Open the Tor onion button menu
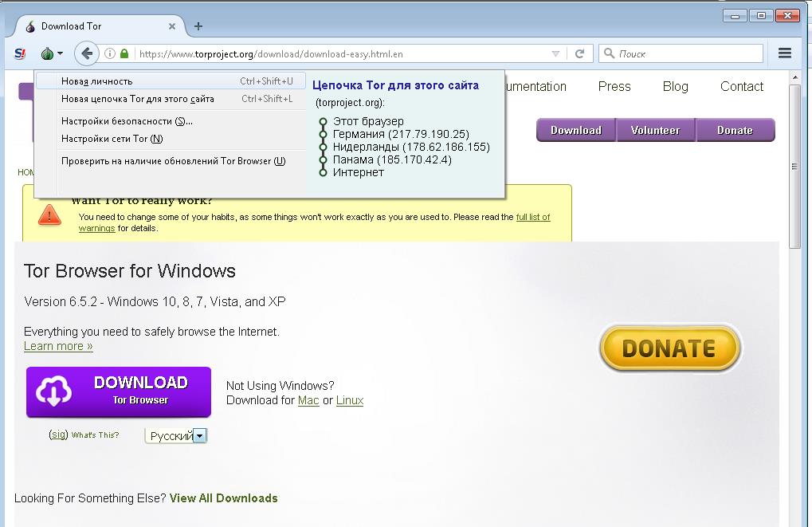The width and height of the screenshot is (812, 527). tap(51, 53)
